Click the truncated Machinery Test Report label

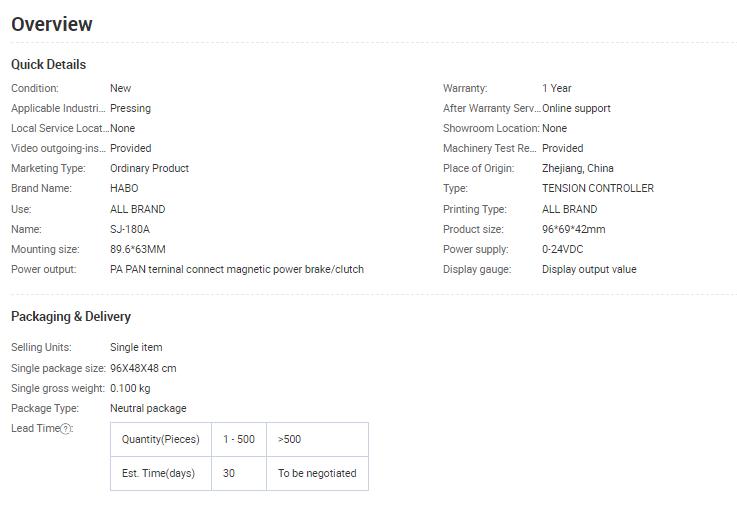pyautogui.click(x=490, y=148)
